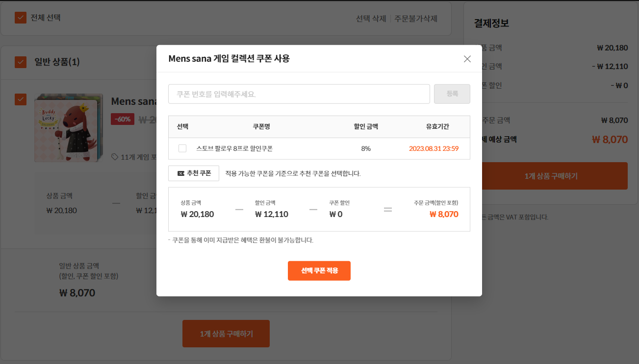This screenshot has height=364, width=639.
Task: Click the 선택 삭제 link
Action: click(371, 19)
